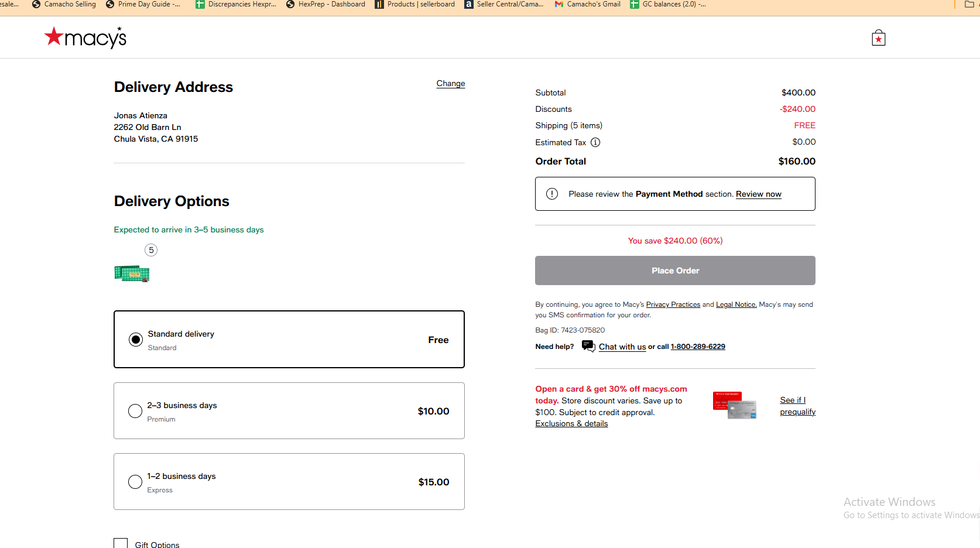The image size is (980, 548).
Task: Click Change delivery address link
Action: click(x=451, y=84)
